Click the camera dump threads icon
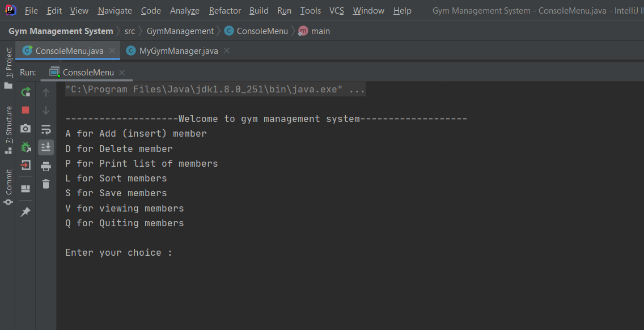644x330 pixels. click(26, 128)
